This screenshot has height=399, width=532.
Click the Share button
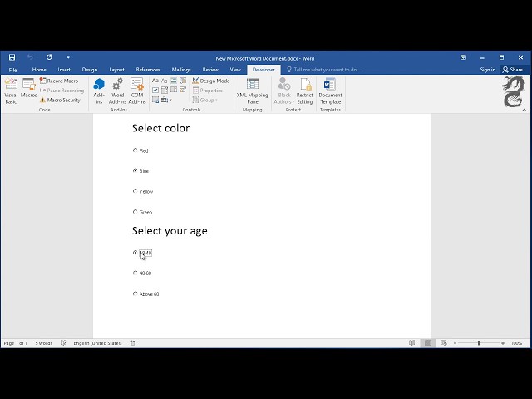(x=513, y=70)
